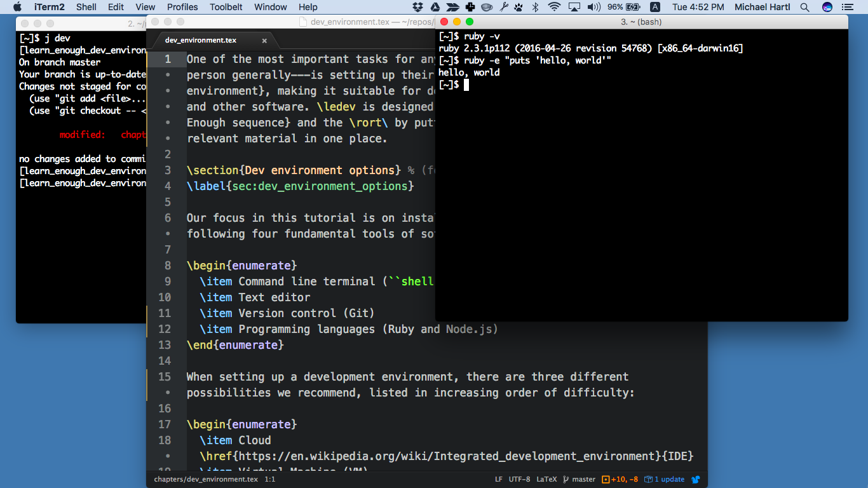Image resolution: width=868 pixels, height=488 pixels.
Task: Open the Dropbox menu bar icon
Action: tap(417, 7)
